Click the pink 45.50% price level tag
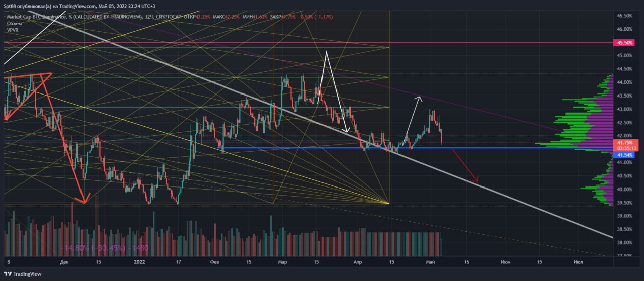The width and height of the screenshot is (644, 281). click(x=624, y=43)
